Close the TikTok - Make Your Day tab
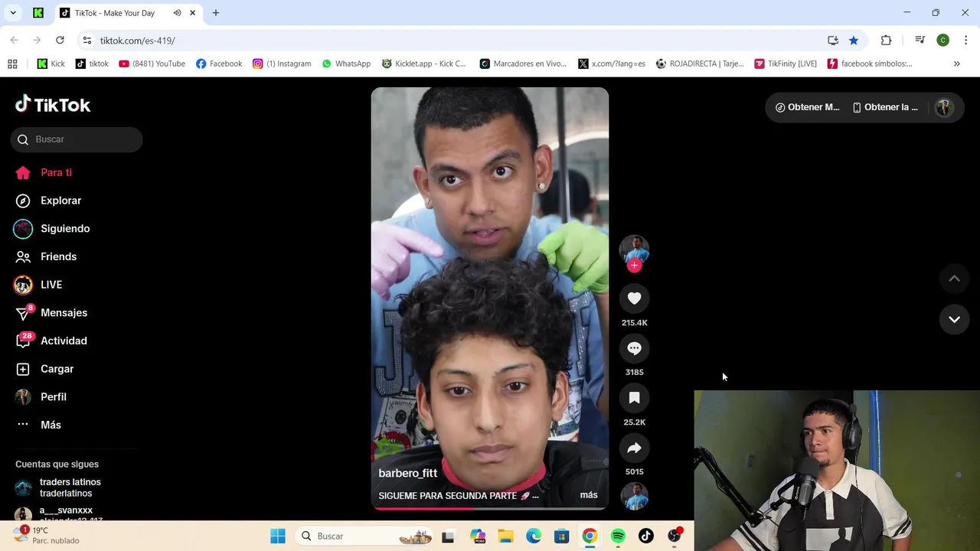980x551 pixels. click(193, 13)
